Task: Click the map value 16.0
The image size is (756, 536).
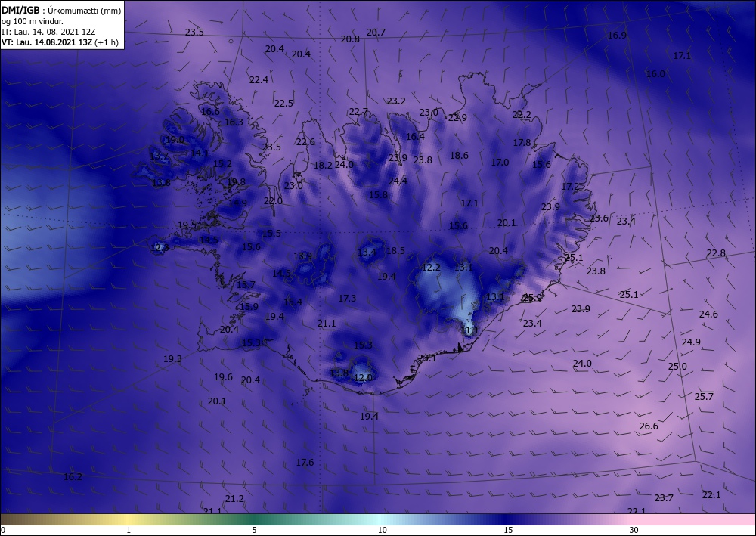Action: click(655, 74)
